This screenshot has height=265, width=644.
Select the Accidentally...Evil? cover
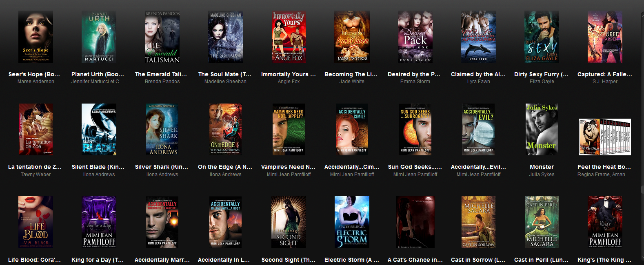click(x=478, y=129)
